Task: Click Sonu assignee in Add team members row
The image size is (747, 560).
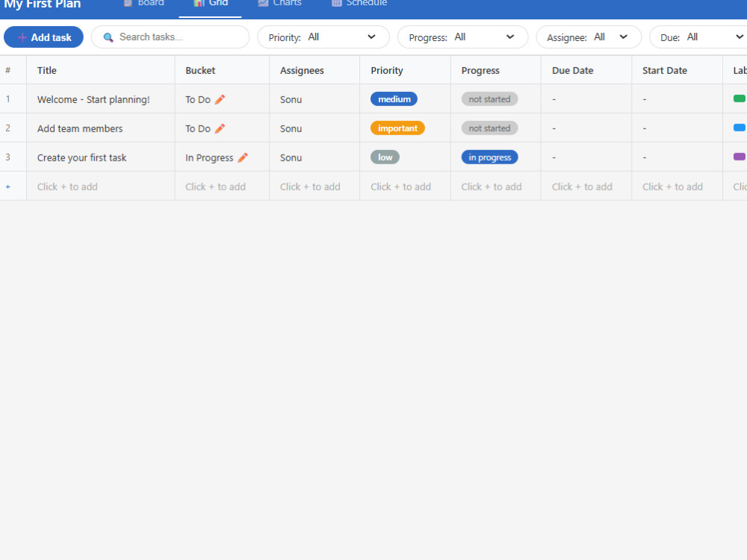Action: click(291, 128)
